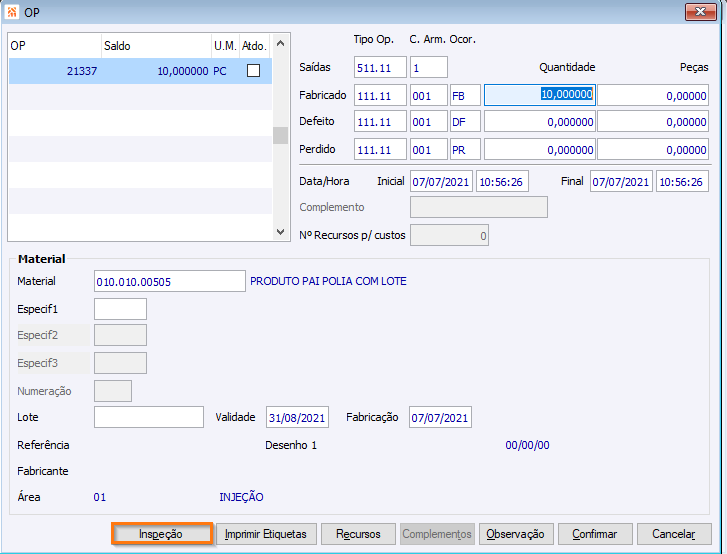Click the Especif1 field
The height and width of the screenshot is (554, 727).
coord(121,309)
